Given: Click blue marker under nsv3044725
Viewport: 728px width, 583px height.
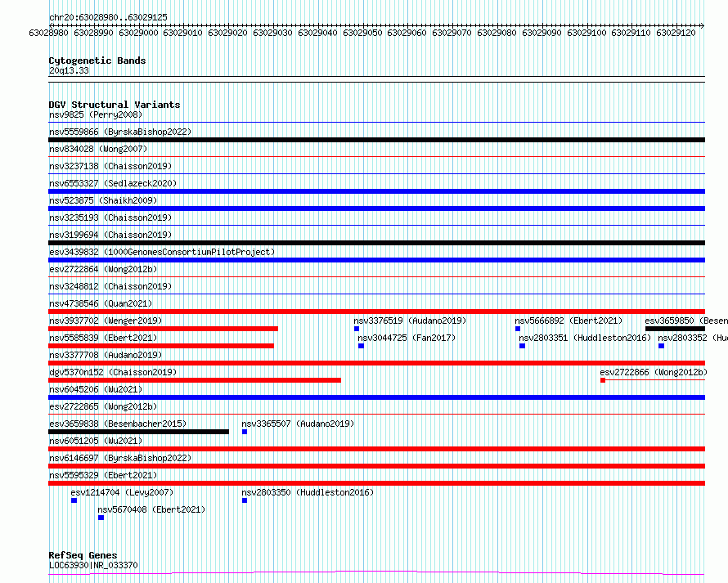Looking at the screenshot, I should (362, 346).
